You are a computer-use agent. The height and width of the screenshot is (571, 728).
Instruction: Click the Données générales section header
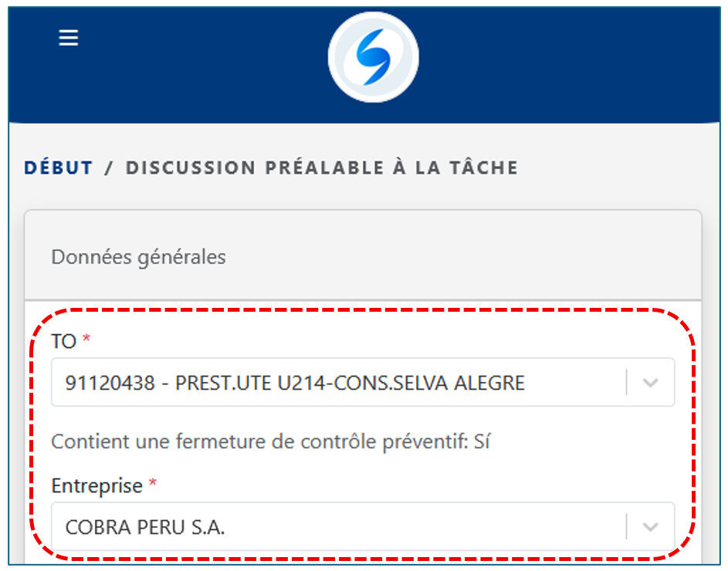(x=139, y=257)
